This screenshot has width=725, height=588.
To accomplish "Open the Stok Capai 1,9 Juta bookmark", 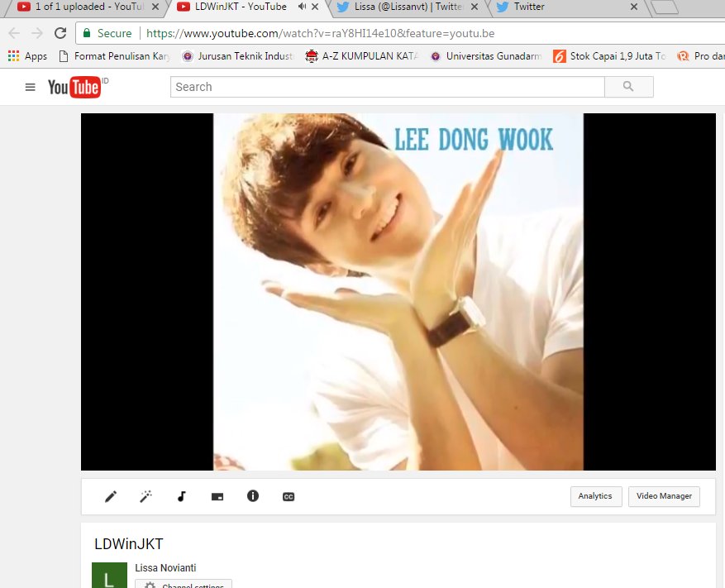I will coord(610,56).
